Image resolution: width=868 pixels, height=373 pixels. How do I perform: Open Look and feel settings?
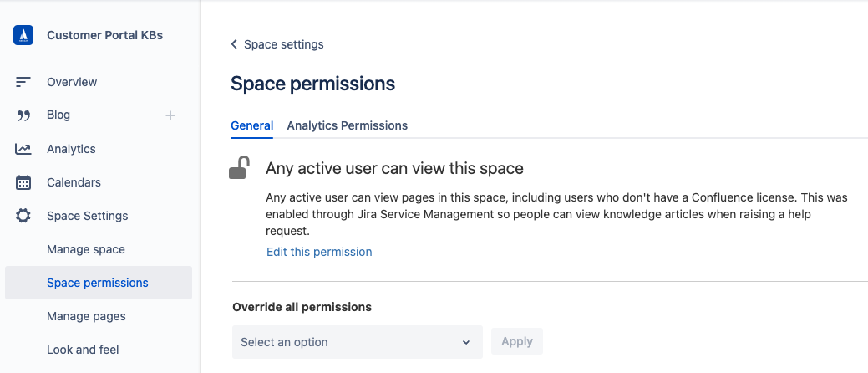click(83, 350)
